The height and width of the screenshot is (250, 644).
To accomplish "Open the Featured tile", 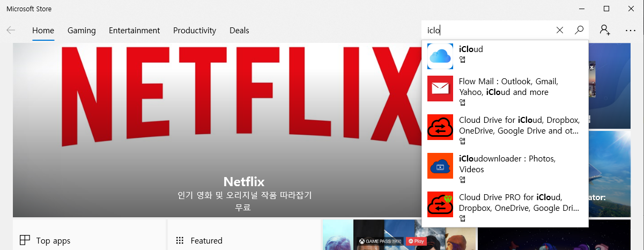I will tap(244, 235).
